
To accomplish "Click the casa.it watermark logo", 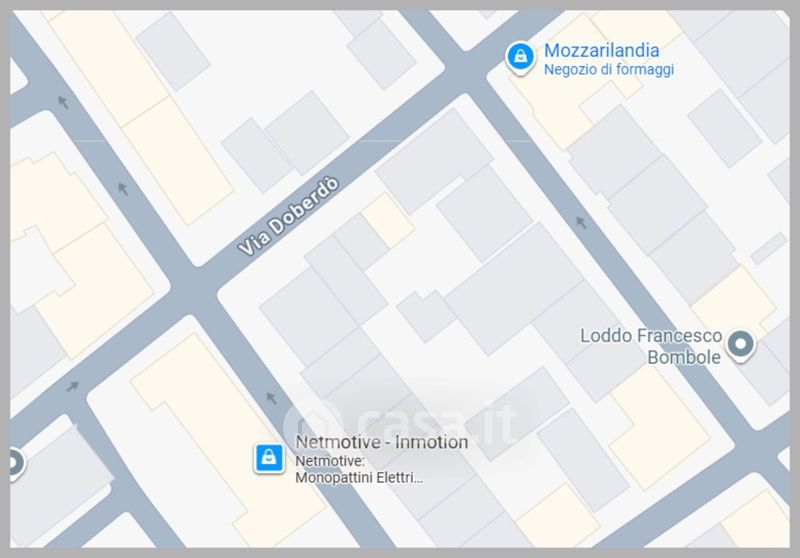I will pos(399,423).
